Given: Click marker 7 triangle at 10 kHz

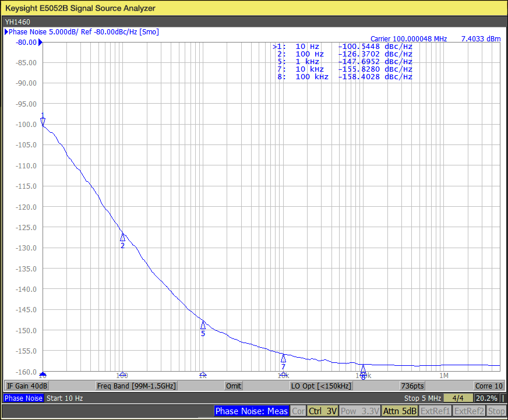Looking at the screenshot, I should click(283, 358).
